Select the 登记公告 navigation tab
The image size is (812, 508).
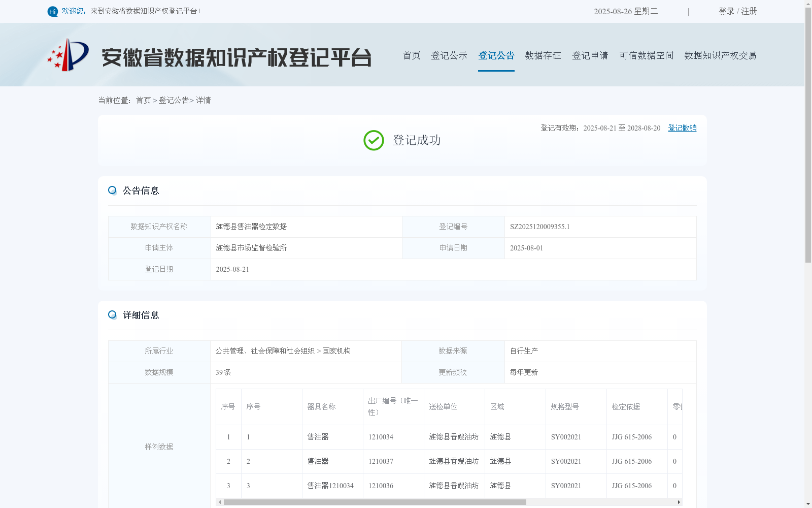point(496,55)
